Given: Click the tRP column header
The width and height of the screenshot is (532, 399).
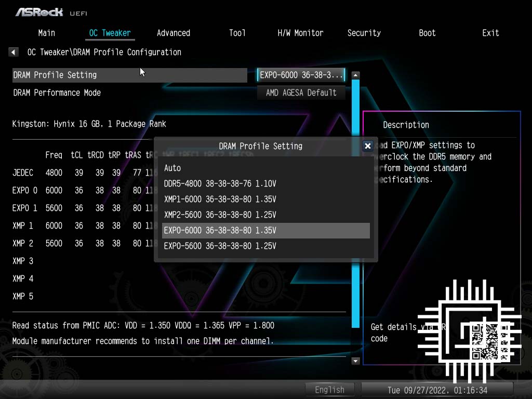Looking at the screenshot, I should coord(114,155).
